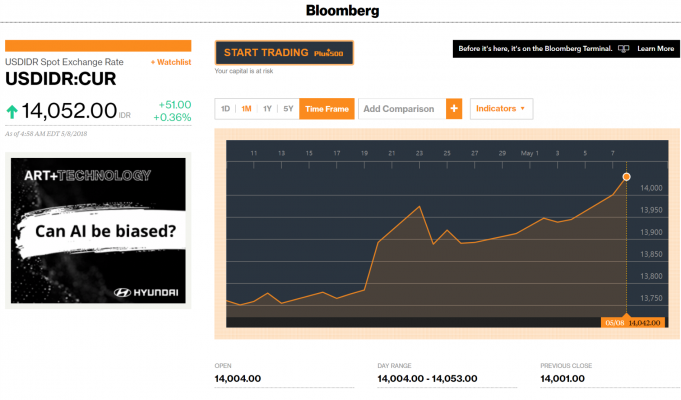Click the green up arrow beside the price
The height and width of the screenshot is (400, 681).
coord(13,111)
